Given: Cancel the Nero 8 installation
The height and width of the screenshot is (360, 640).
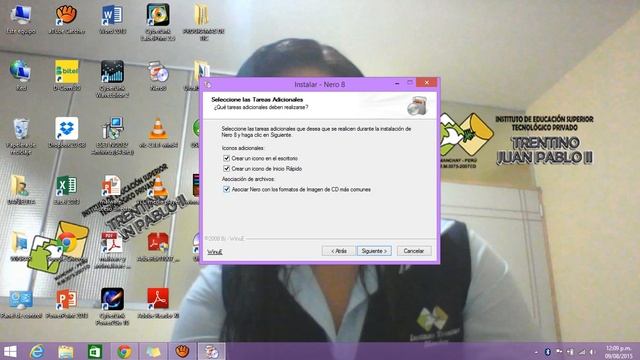Looking at the screenshot, I should coord(414,251).
